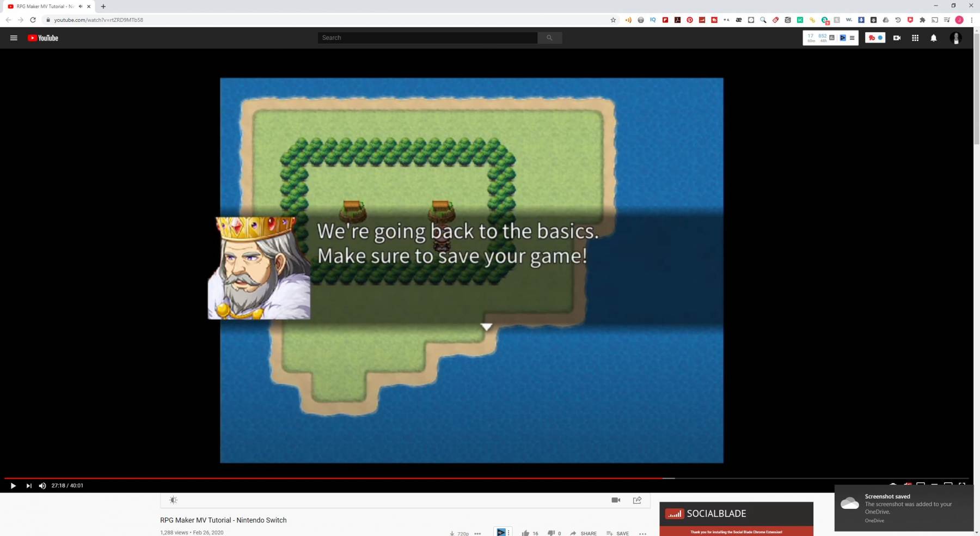This screenshot has height=536, width=980.
Task: Play the paused video
Action: [x=13, y=485]
